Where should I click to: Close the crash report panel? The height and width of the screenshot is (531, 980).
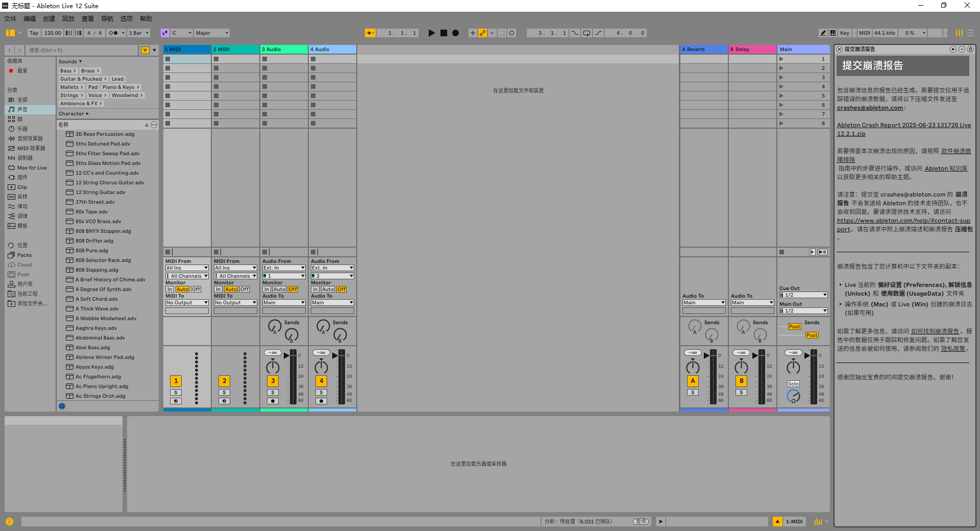(839, 50)
